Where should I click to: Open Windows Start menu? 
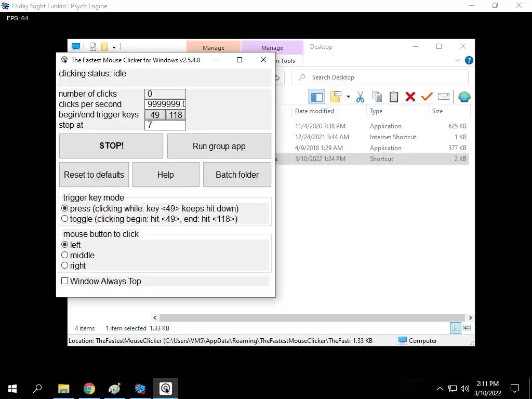coord(12,389)
